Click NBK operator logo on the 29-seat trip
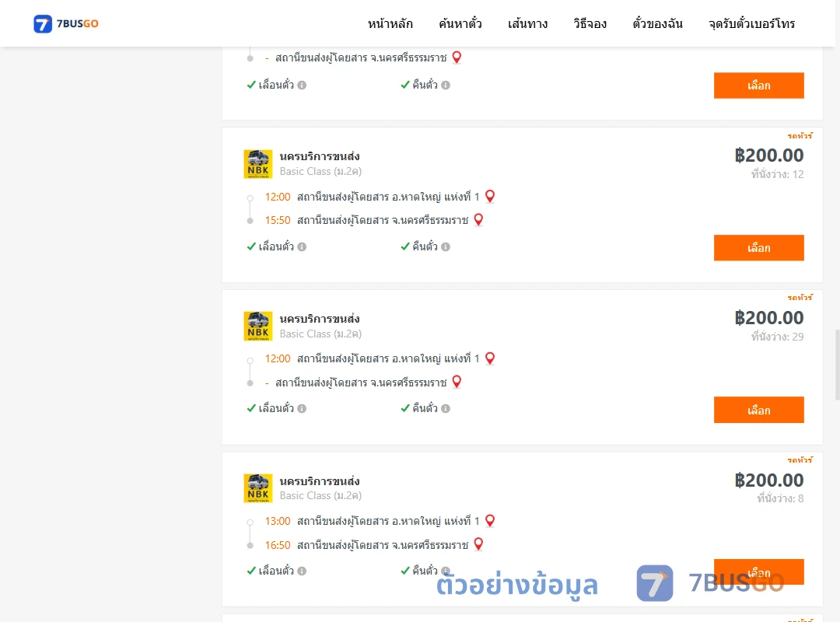The image size is (840, 622). pyautogui.click(x=258, y=326)
